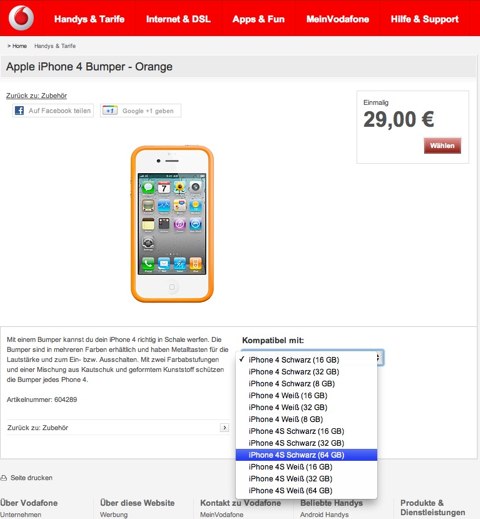This screenshot has width=480, height=519.
Task: Click the Facebook share icon
Action: tap(19, 111)
